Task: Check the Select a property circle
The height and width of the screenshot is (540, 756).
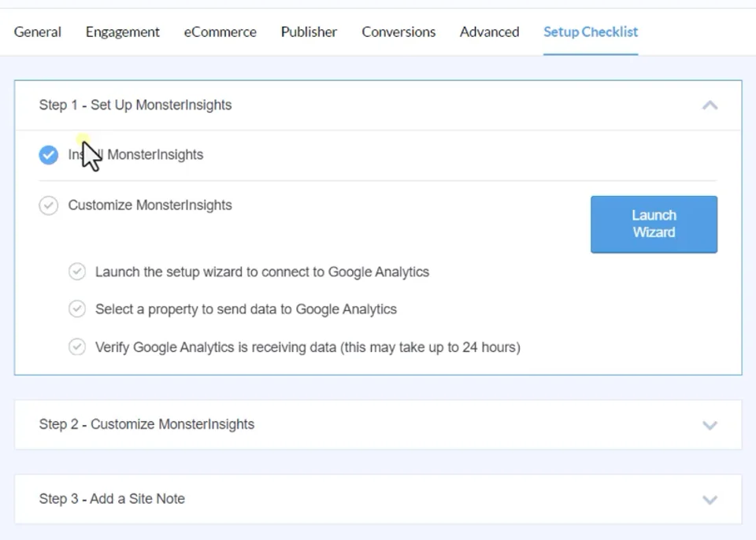Action: tap(77, 309)
